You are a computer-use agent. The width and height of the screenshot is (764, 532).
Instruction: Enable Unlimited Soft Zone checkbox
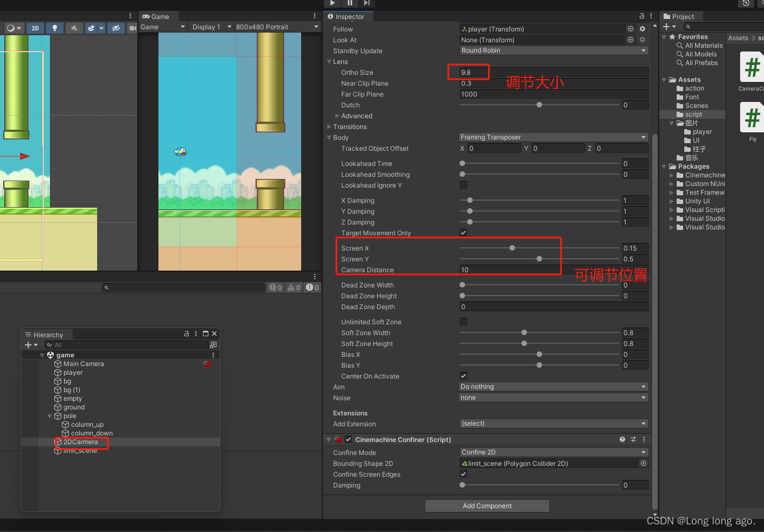tap(463, 322)
